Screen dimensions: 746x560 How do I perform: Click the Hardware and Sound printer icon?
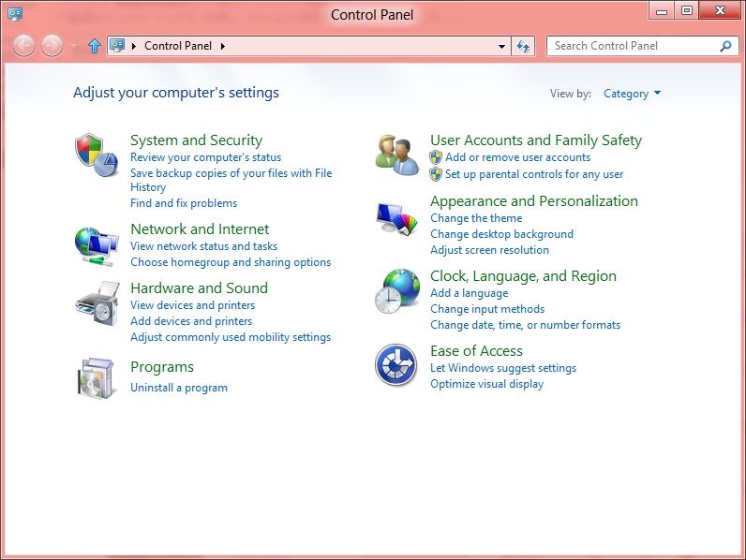coord(97,303)
